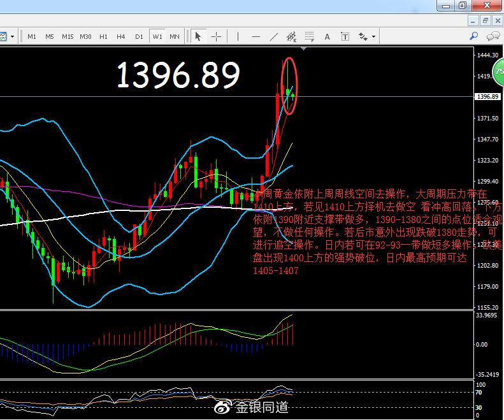Click the 1155.20 price scale value
504x420 pixels.
(x=487, y=307)
